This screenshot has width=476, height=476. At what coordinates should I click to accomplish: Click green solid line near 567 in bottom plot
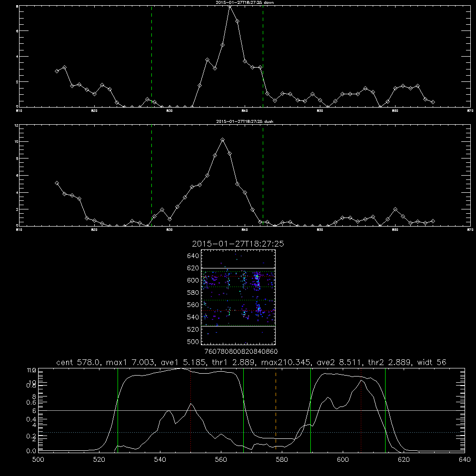[x=243, y=410]
